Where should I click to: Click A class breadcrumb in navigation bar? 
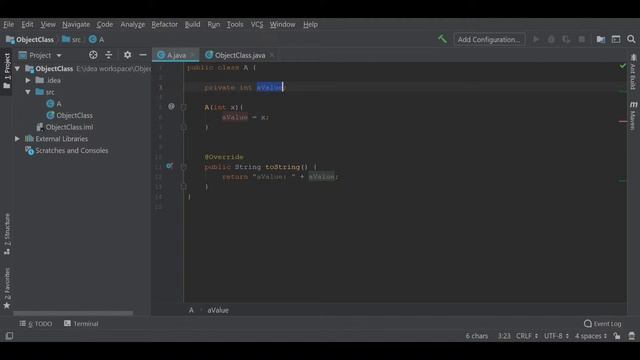[x=97, y=40]
